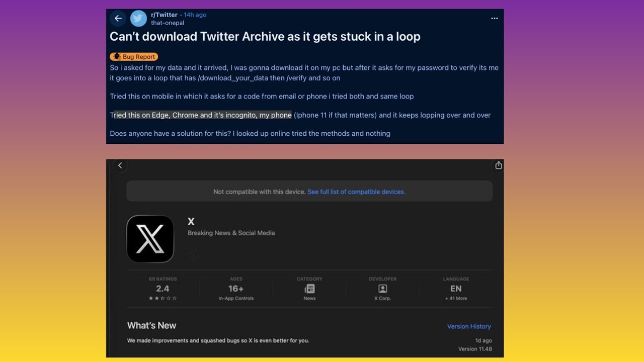Click the 'Version 11.48' label
Screen dimensions: 644x362
[475, 349]
